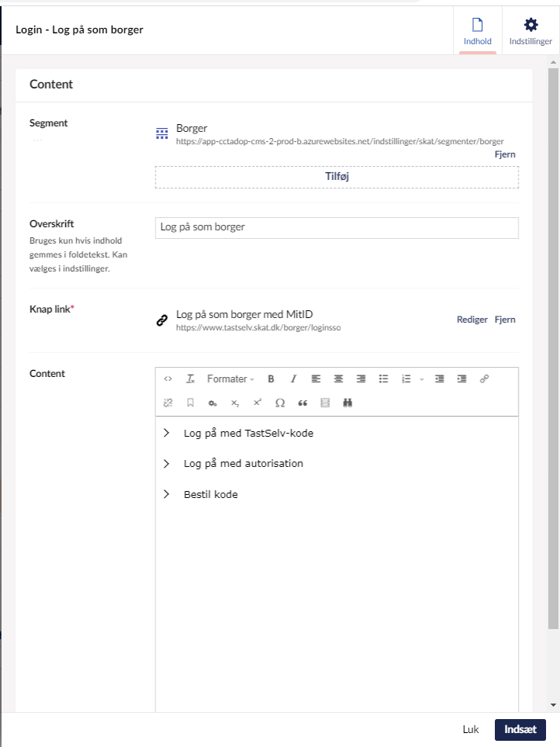Click the Indsæt button
The width and height of the screenshot is (560, 747).
click(520, 730)
